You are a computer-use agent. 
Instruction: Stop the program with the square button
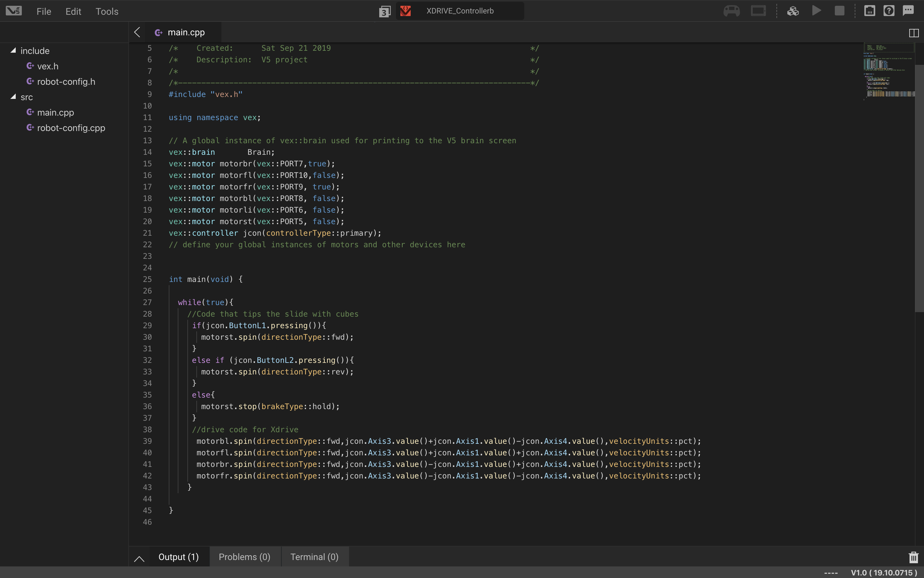click(839, 11)
